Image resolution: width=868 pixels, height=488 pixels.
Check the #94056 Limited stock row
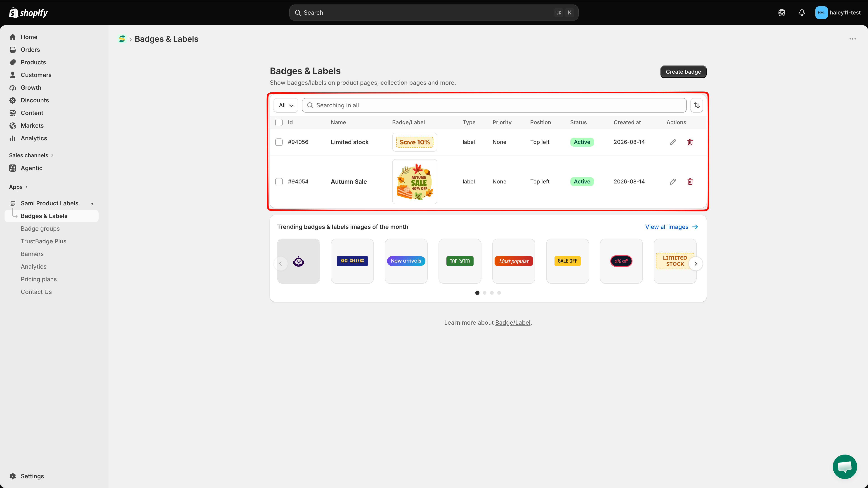coord(279,142)
